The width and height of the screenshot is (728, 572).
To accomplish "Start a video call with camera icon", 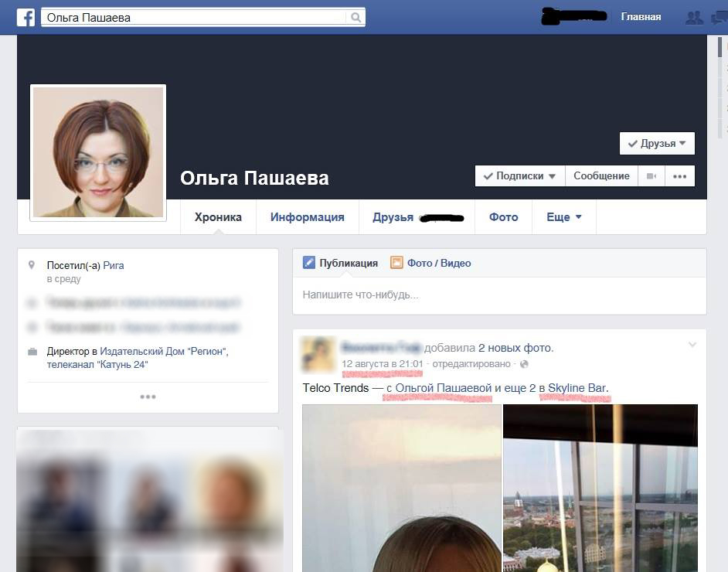I will [651, 176].
